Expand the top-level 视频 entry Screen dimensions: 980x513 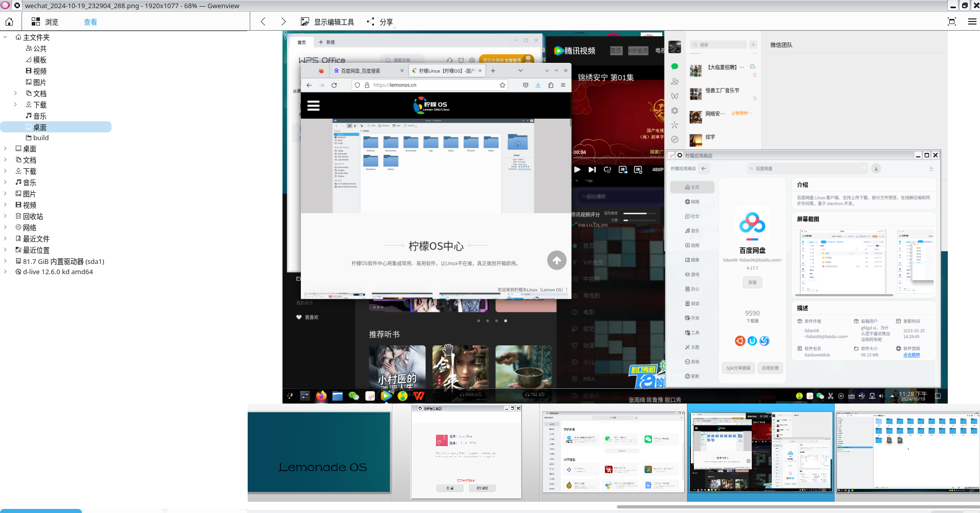click(5, 205)
